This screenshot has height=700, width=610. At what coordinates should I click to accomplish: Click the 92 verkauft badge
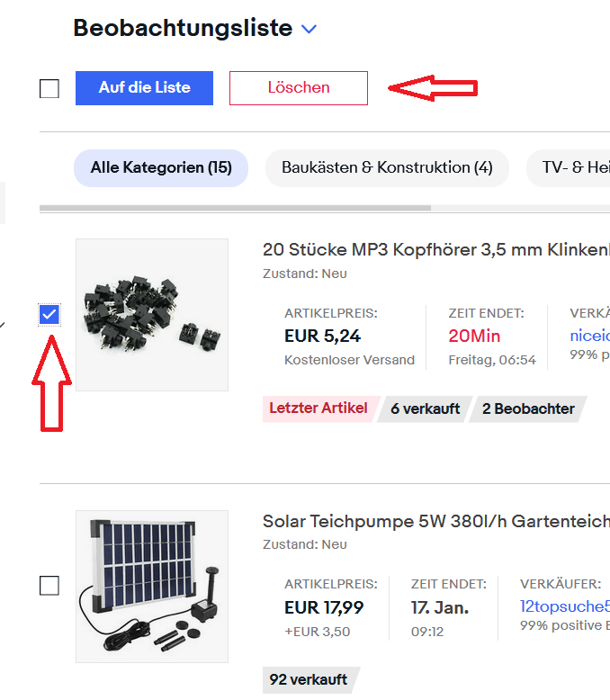click(x=308, y=680)
